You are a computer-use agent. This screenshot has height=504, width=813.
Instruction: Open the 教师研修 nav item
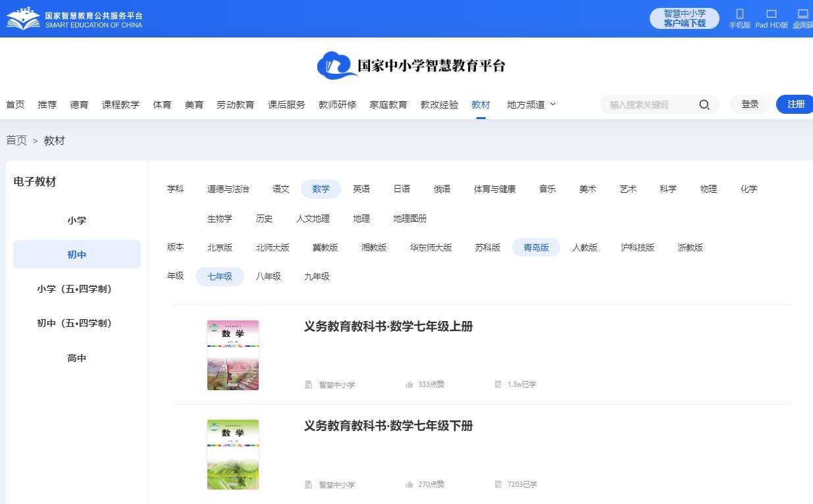pyautogui.click(x=338, y=105)
